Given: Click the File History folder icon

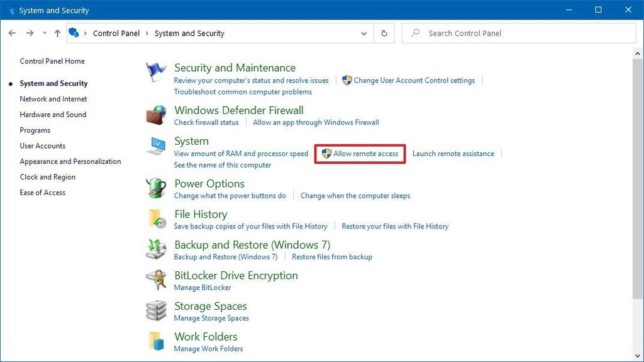Looking at the screenshot, I should click(x=156, y=219).
